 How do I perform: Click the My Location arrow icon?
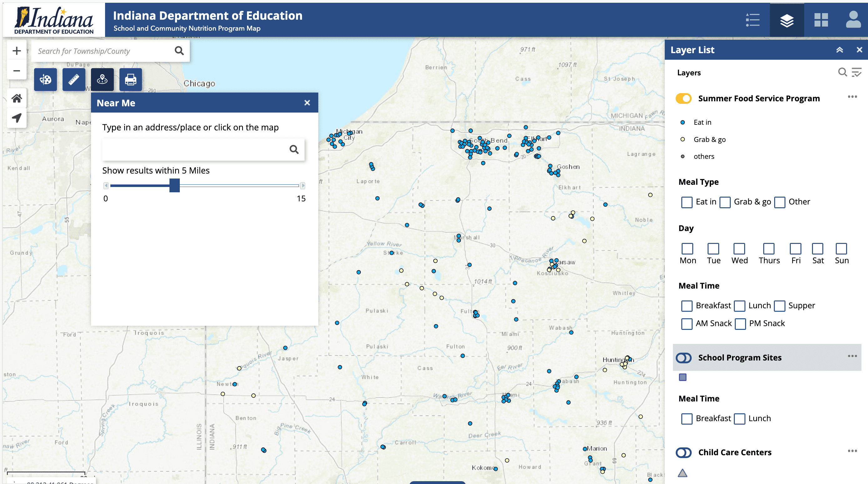(x=17, y=118)
